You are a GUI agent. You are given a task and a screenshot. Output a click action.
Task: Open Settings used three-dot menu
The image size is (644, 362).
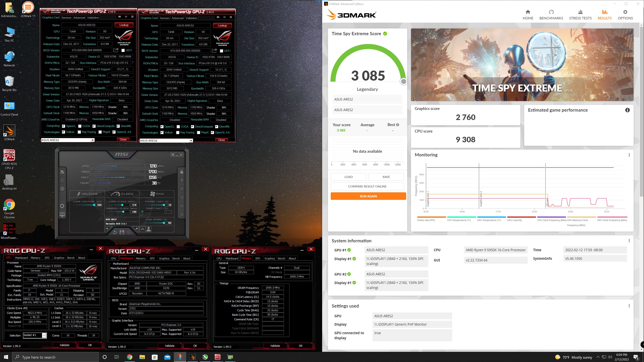(629, 306)
